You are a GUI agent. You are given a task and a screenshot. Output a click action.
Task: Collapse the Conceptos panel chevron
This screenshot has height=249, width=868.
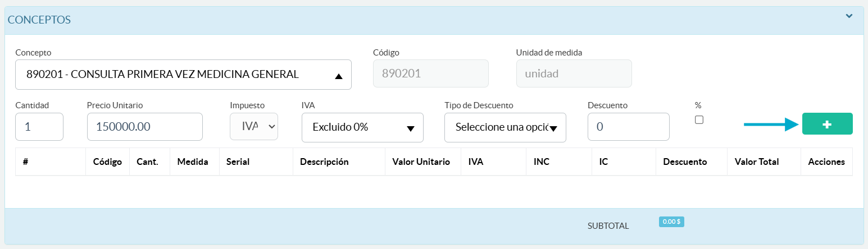click(x=849, y=16)
